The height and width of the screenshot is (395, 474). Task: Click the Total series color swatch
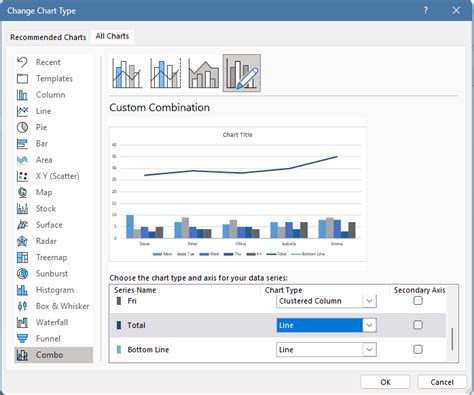pyautogui.click(x=119, y=325)
